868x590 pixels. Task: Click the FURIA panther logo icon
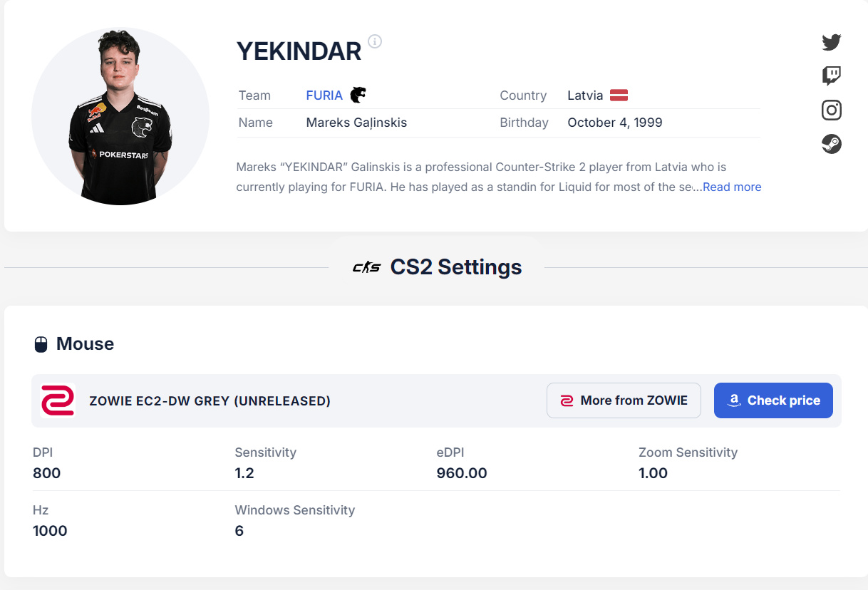358,95
